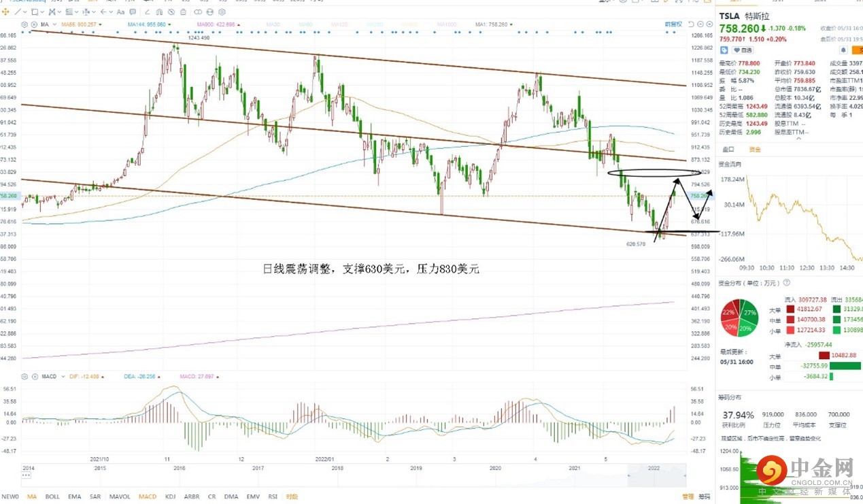863x504 pixels.
Task: Click the 前复权 adjustment button
Action: [674, 24]
